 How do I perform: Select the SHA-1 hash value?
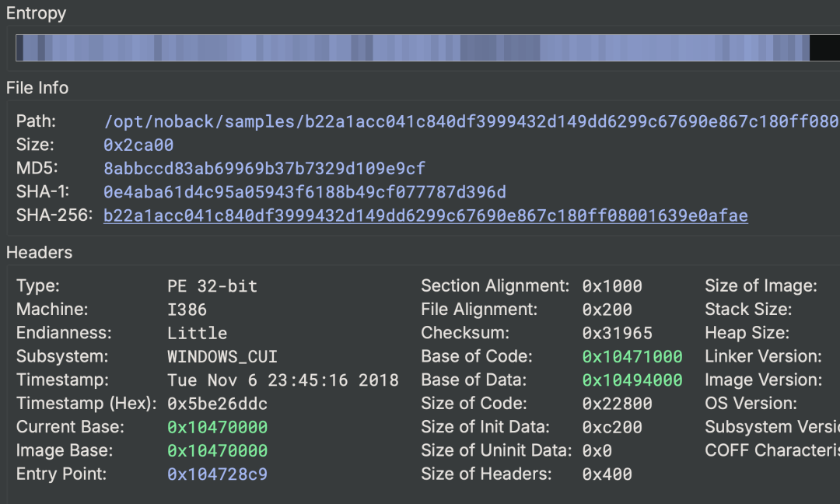[x=304, y=192]
